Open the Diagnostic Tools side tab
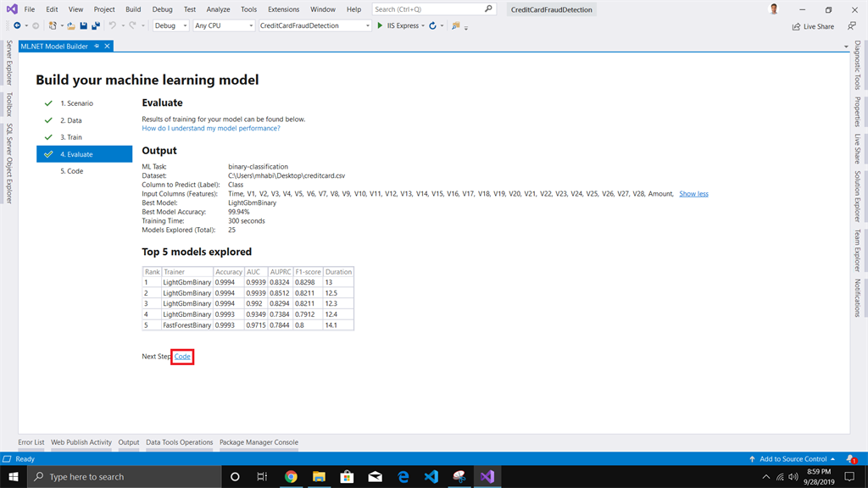868x488 pixels. [857, 64]
